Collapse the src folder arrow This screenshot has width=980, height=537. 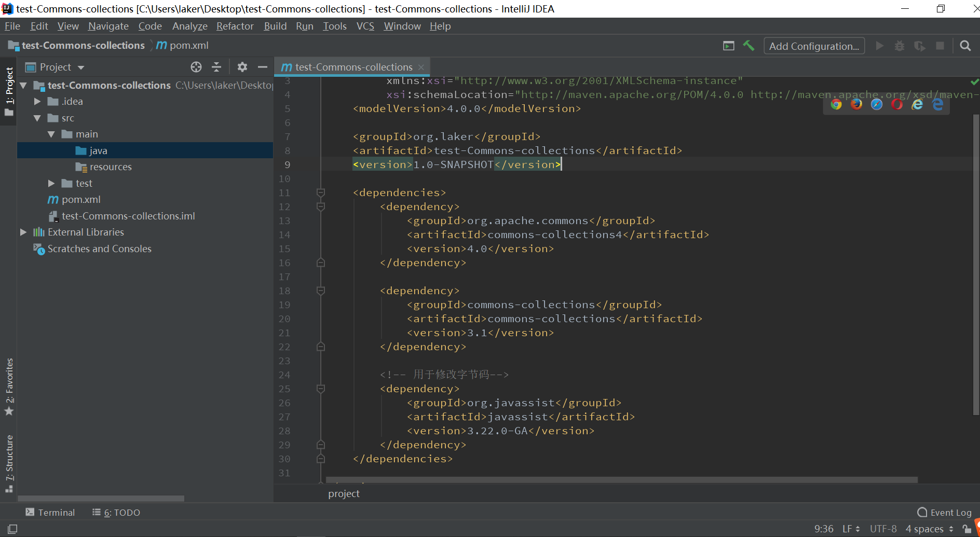[37, 118]
